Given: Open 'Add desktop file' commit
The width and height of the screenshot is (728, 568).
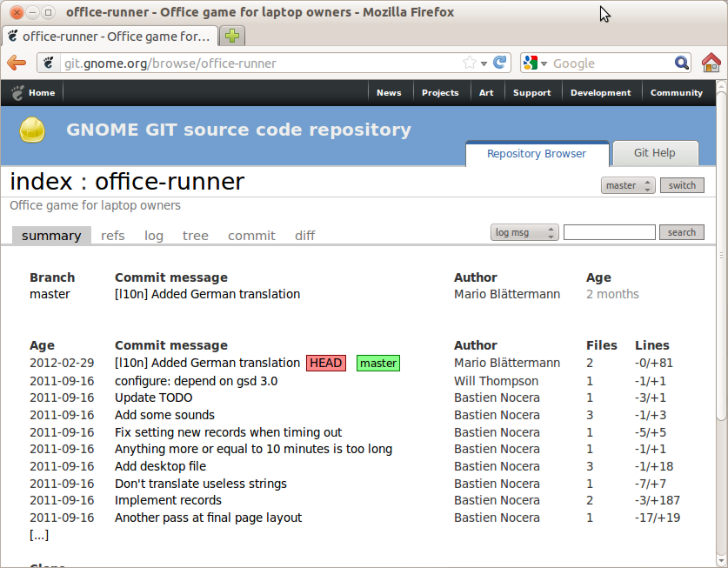Looking at the screenshot, I should tap(161, 466).
